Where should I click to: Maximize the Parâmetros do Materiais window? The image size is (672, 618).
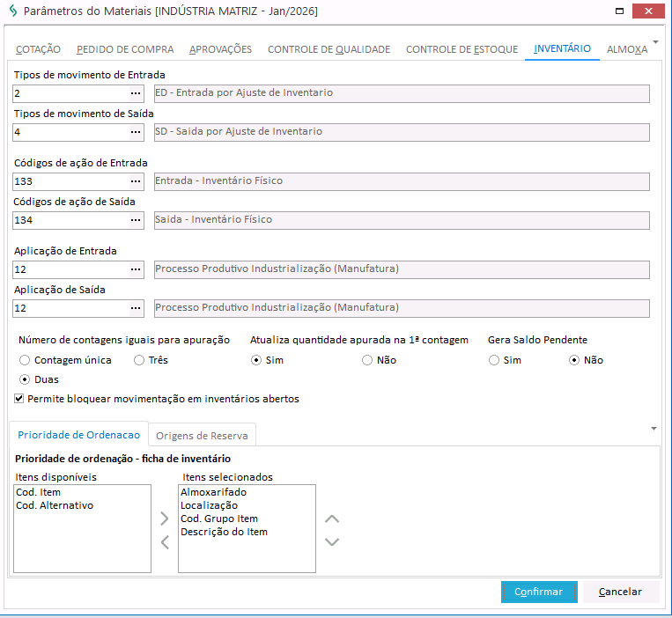[x=619, y=11]
